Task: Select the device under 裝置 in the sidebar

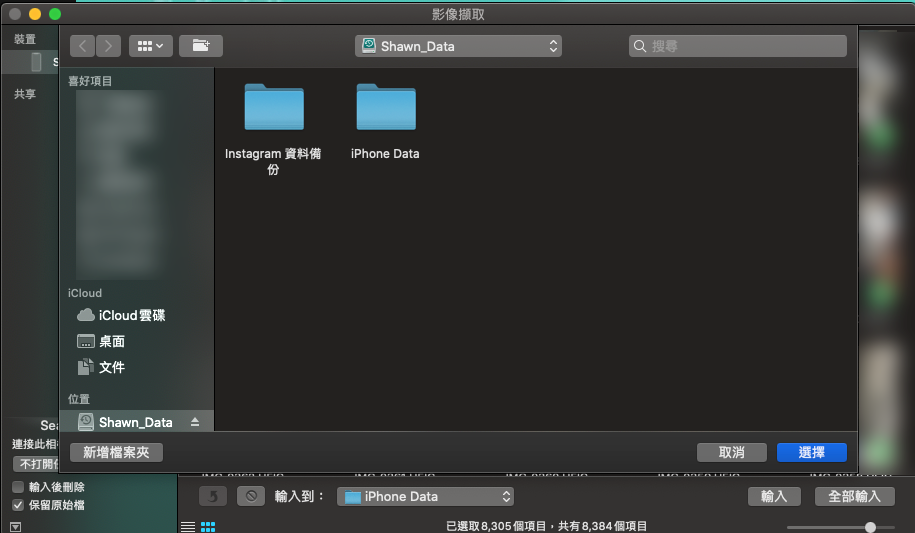Action: (30, 62)
